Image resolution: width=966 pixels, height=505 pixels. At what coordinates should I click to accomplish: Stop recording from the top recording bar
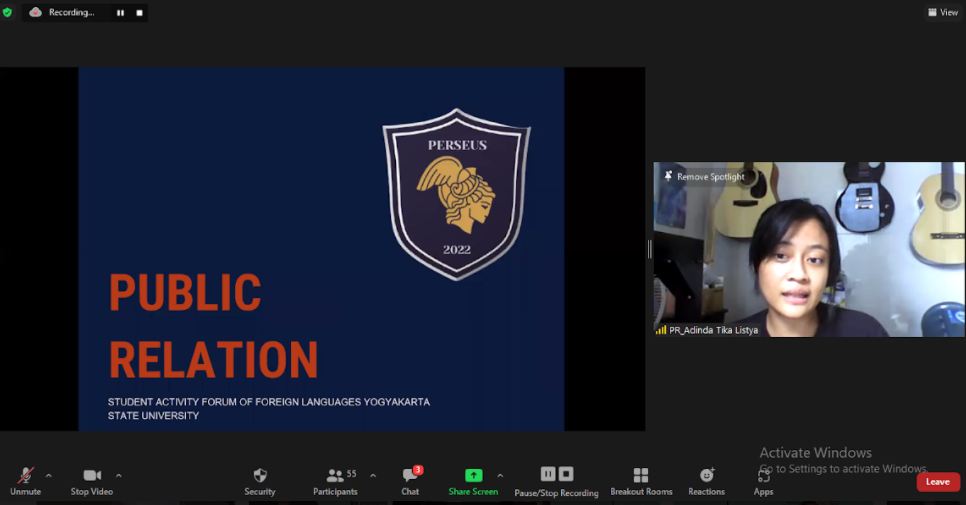(x=139, y=13)
